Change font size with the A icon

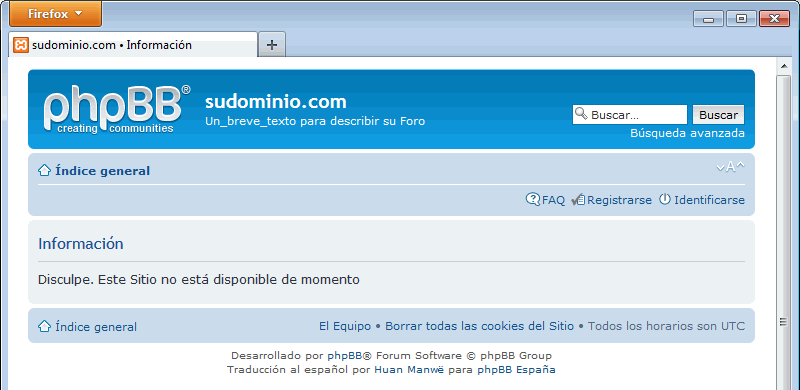(730, 167)
